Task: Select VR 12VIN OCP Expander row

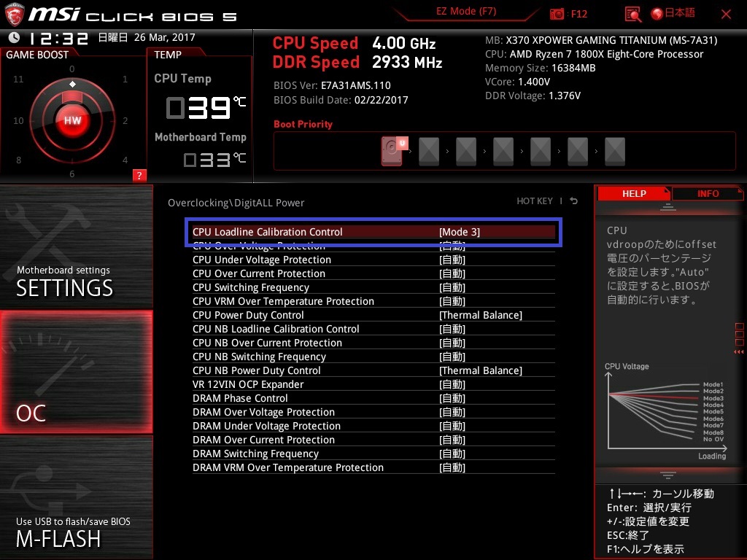Action: click(x=373, y=384)
